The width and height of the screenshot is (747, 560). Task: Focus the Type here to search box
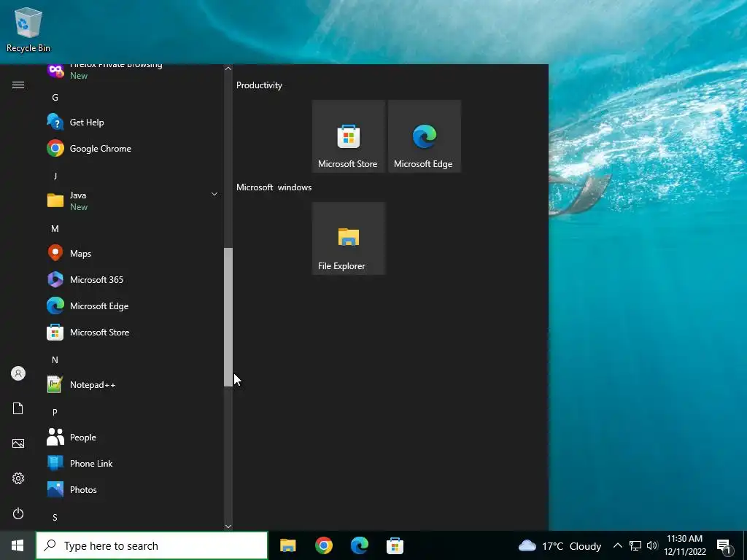(152, 545)
